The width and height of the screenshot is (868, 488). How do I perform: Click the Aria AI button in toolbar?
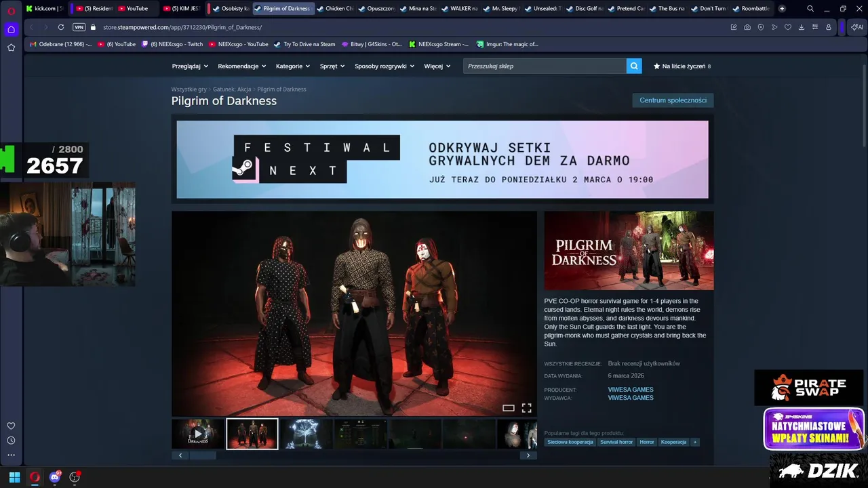click(x=857, y=27)
